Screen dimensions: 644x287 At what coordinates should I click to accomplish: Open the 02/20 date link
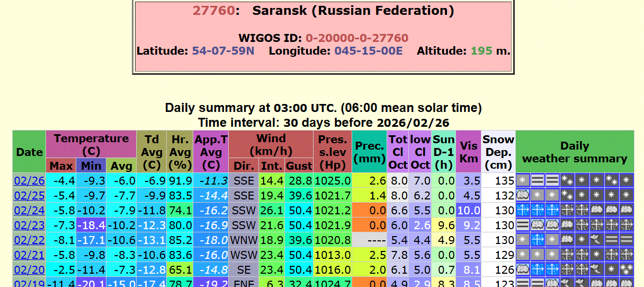click(29, 270)
